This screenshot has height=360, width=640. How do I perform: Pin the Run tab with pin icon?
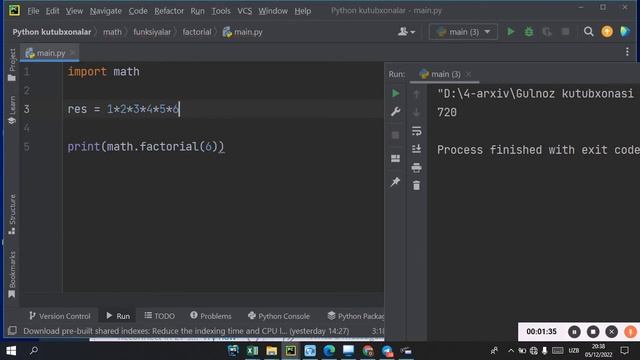tap(395, 182)
